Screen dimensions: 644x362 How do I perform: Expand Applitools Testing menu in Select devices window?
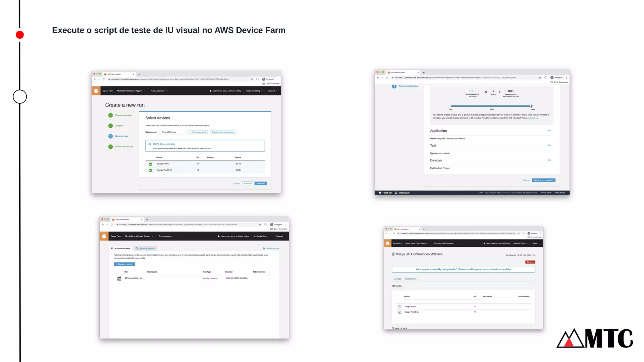click(x=254, y=91)
